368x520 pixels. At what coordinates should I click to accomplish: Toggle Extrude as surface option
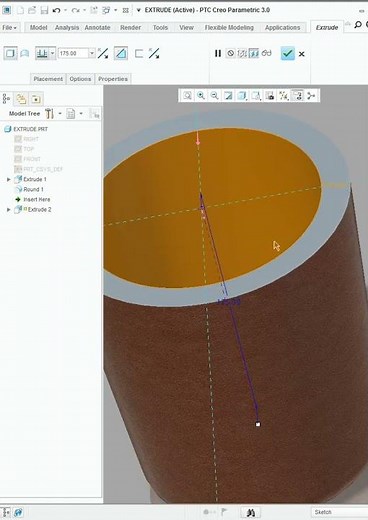pyautogui.click(x=25, y=53)
